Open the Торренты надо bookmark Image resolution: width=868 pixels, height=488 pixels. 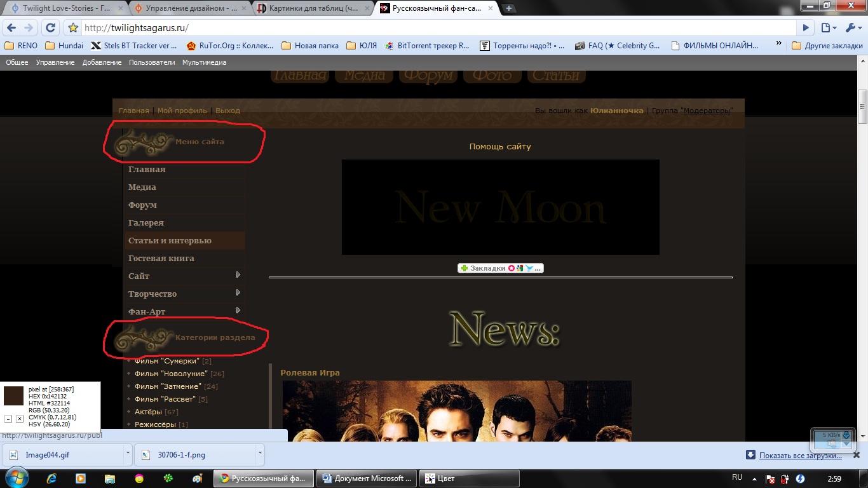[x=522, y=46]
